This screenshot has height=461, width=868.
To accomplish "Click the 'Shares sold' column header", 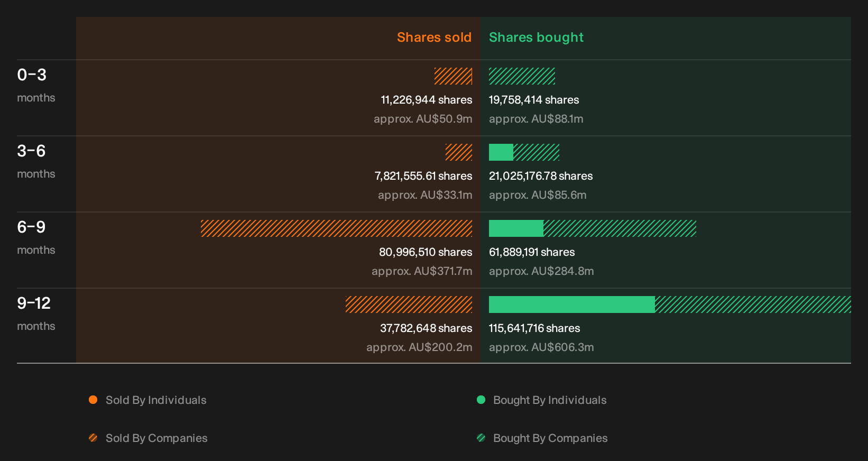I will pos(434,38).
